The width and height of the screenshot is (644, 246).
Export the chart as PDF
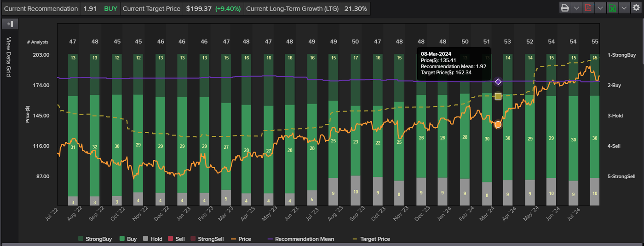[589, 8]
